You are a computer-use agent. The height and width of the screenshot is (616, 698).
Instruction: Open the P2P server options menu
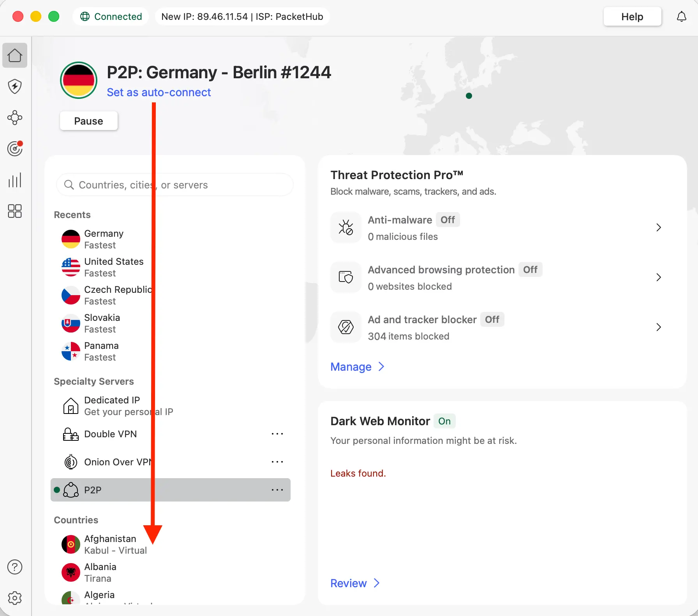pos(277,490)
